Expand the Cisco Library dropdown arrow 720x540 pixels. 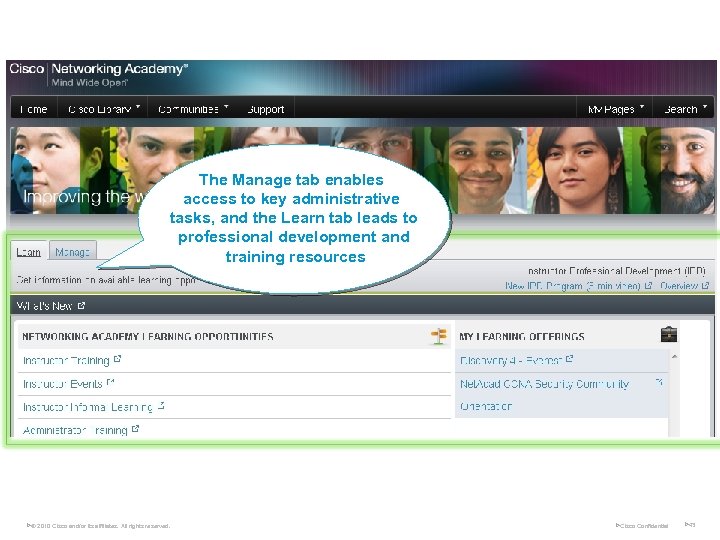pyautogui.click(x=138, y=107)
